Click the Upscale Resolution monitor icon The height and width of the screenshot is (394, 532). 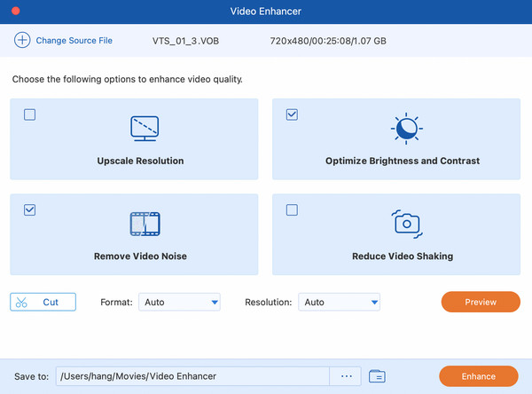145,129
